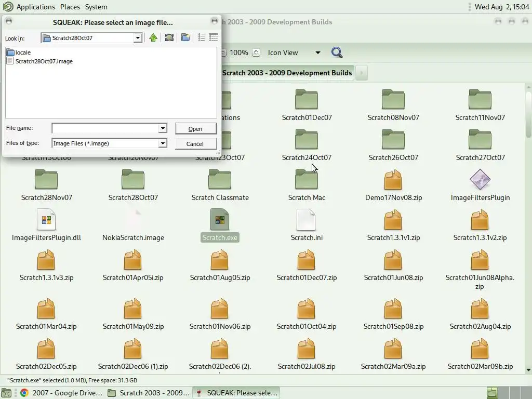Click the path bar forward arrow
The image size is (532, 399).
(362, 73)
